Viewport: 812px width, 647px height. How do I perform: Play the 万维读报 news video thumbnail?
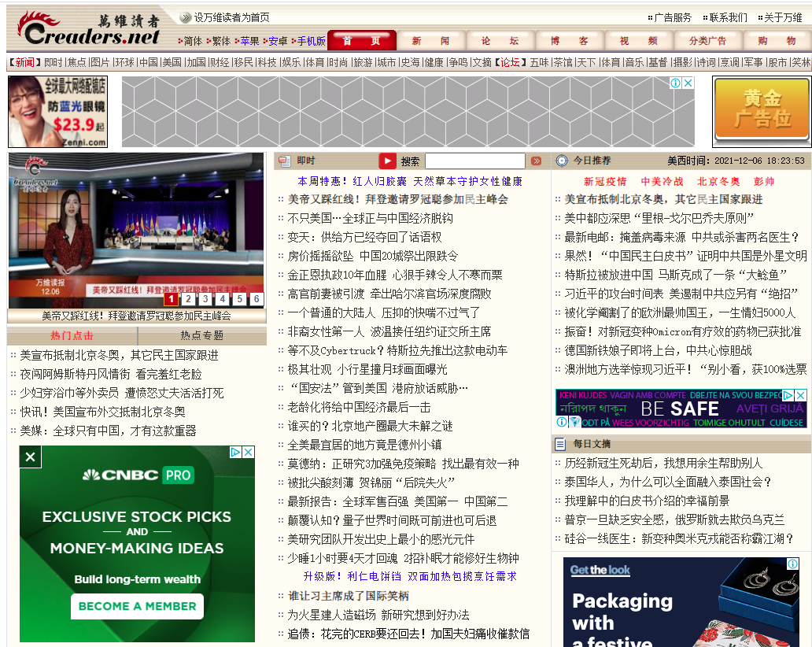click(x=136, y=231)
